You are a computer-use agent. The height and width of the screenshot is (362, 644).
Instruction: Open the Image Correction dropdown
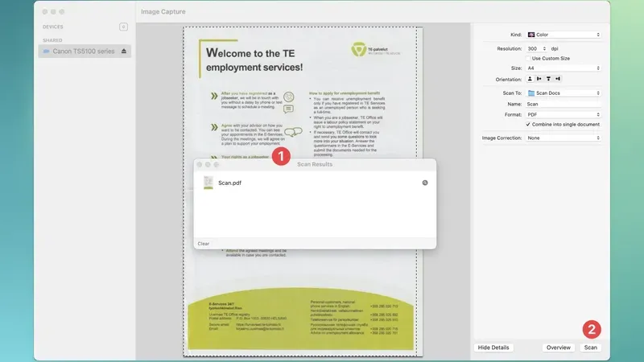pyautogui.click(x=563, y=138)
